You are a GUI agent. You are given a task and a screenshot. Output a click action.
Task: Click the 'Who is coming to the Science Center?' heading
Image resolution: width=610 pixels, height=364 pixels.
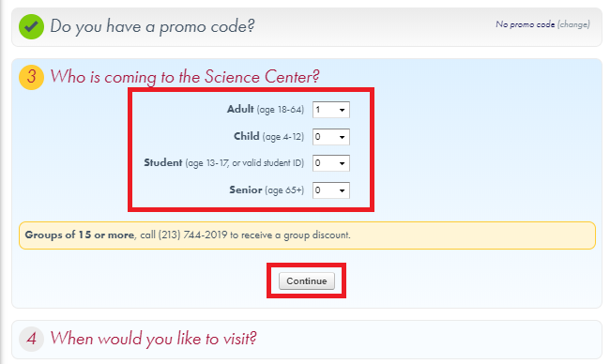[185, 77]
